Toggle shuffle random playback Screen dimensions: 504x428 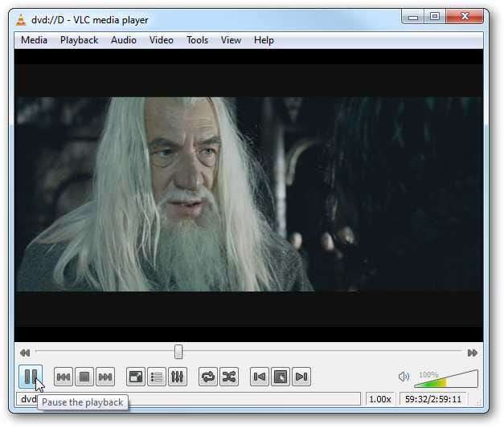229,377
